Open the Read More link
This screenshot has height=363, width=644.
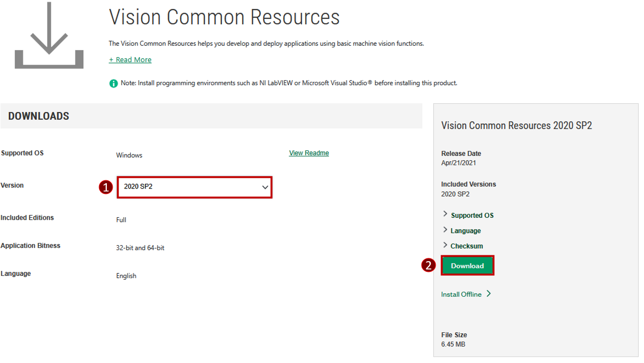point(130,59)
